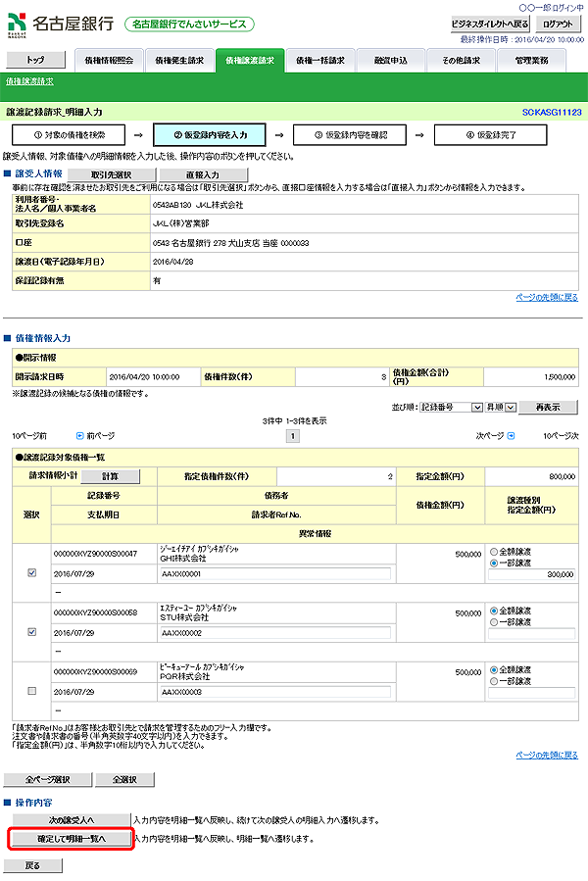Click the 取引先選択 button

[112, 174]
